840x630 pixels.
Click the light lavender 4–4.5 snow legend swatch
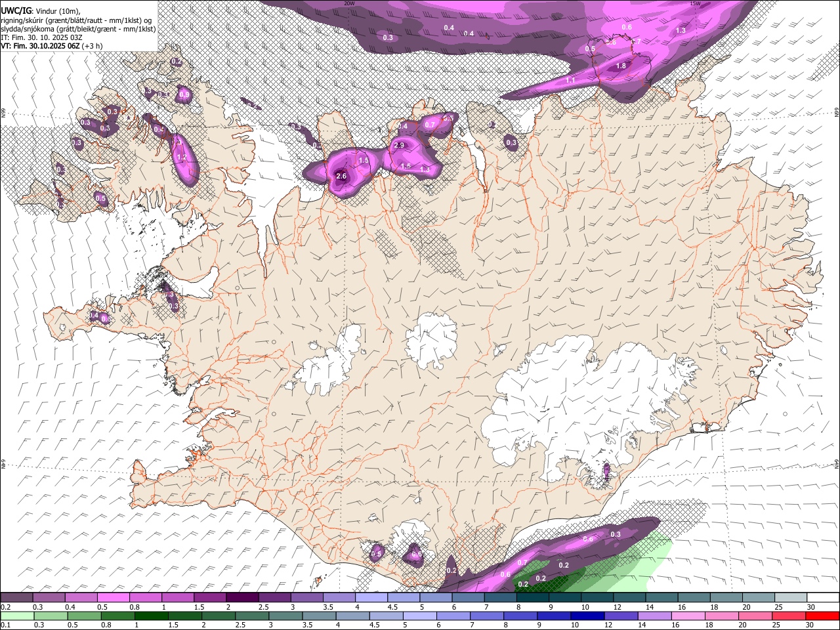pyautogui.click(x=371, y=598)
